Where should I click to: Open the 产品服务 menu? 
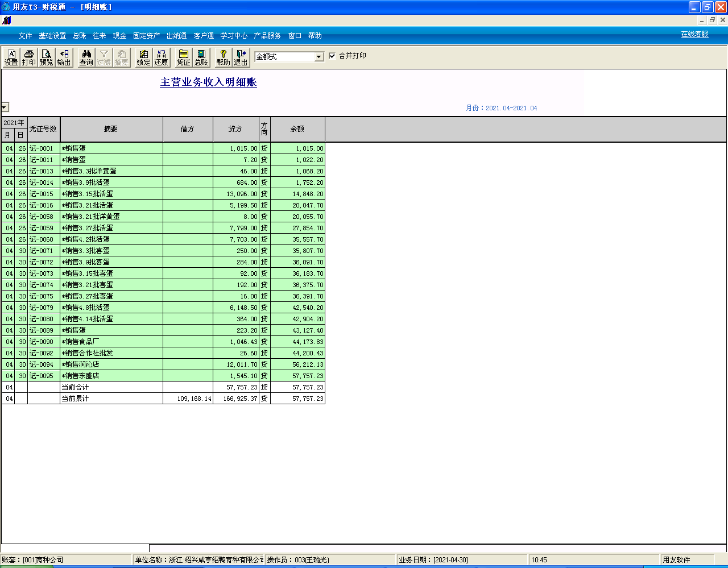click(267, 35)
